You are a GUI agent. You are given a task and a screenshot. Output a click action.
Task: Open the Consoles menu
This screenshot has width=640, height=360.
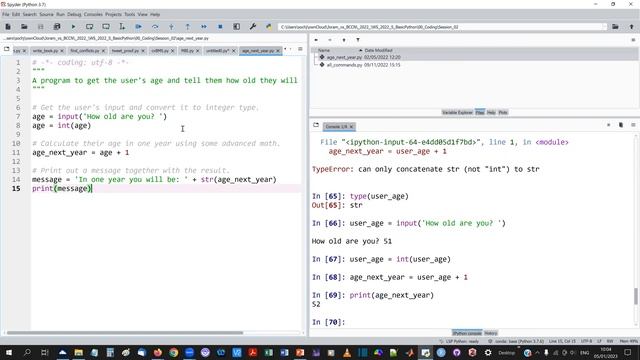click(93, 14)
